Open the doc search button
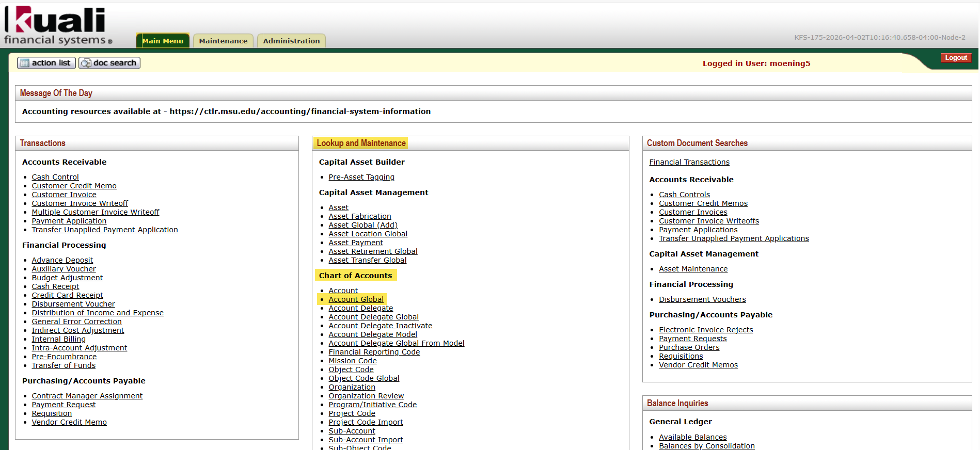The width and height of the screenshot is (980, 450). [109, 63]
